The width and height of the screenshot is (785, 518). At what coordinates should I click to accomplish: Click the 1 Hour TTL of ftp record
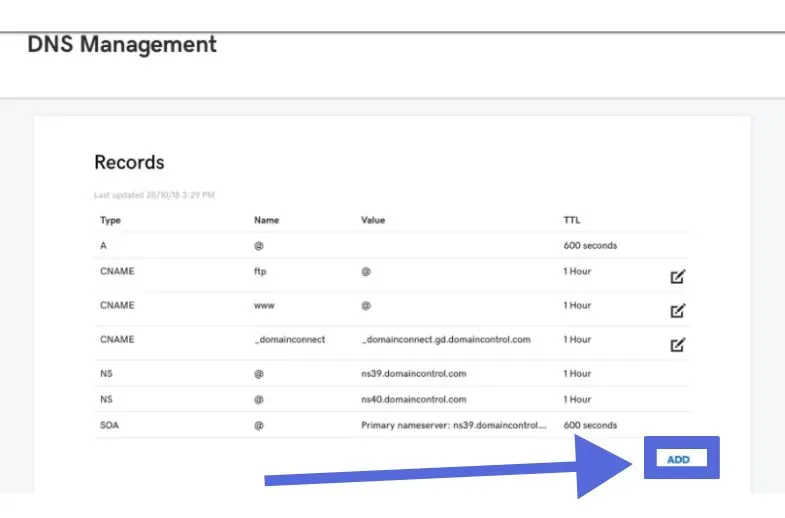(x=577, y=271)
